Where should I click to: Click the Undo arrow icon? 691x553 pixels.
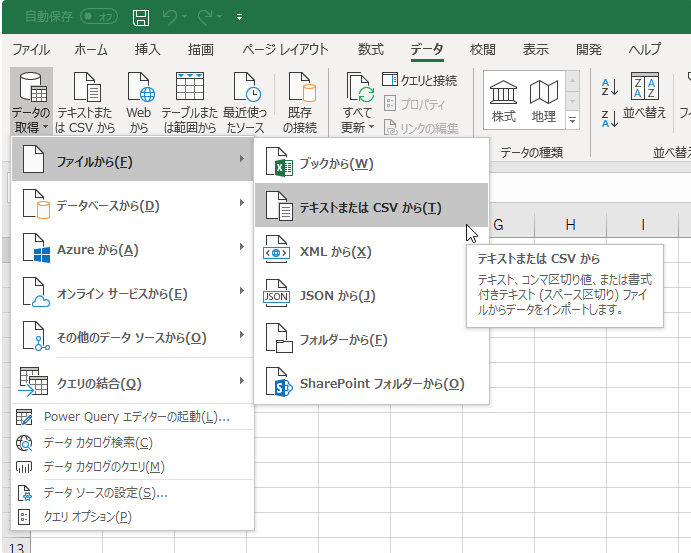pos(170,17)
